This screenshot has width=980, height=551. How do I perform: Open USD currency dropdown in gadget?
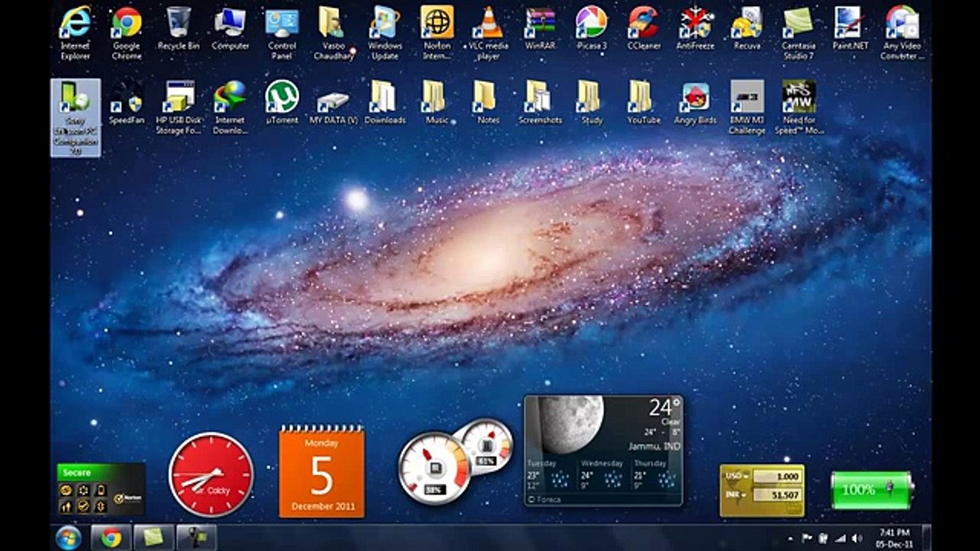click(737, 476)
